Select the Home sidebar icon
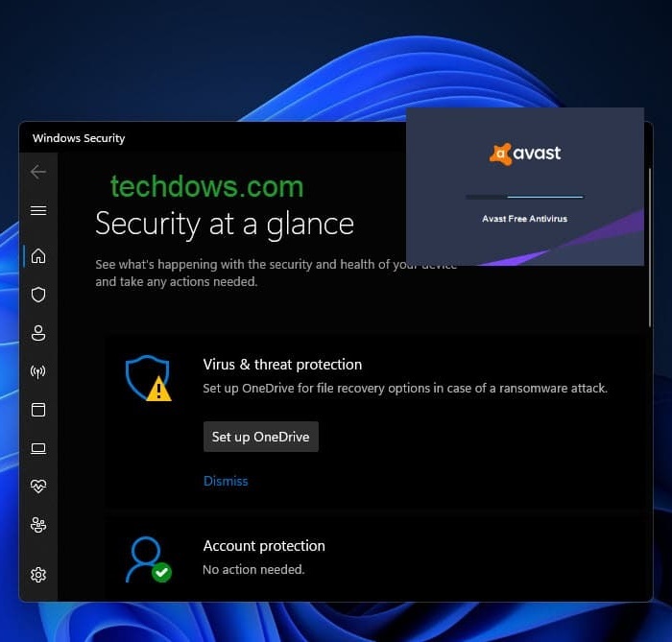The width and height of the screenshot is (672, 642). tap(38, 256)
